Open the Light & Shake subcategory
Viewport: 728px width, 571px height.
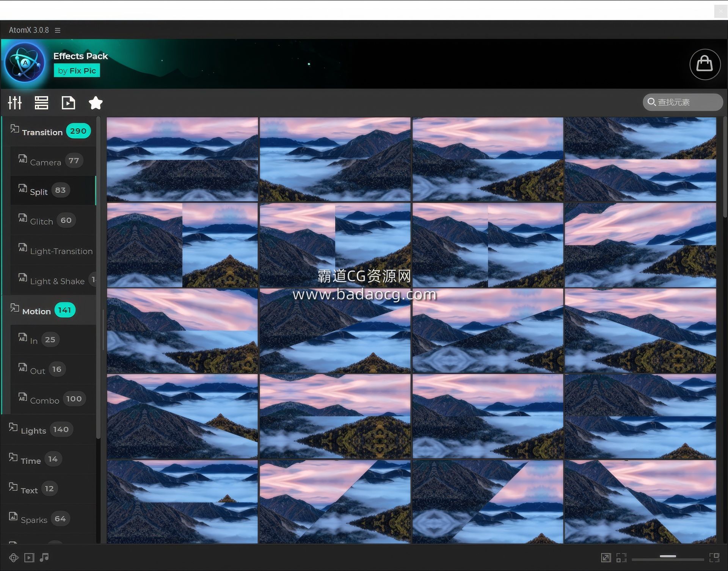click(x=53, y=280)
